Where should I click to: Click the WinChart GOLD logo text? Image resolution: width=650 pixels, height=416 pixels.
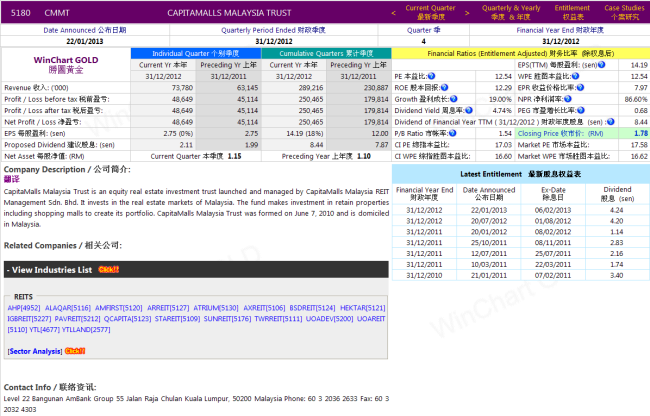66,60
